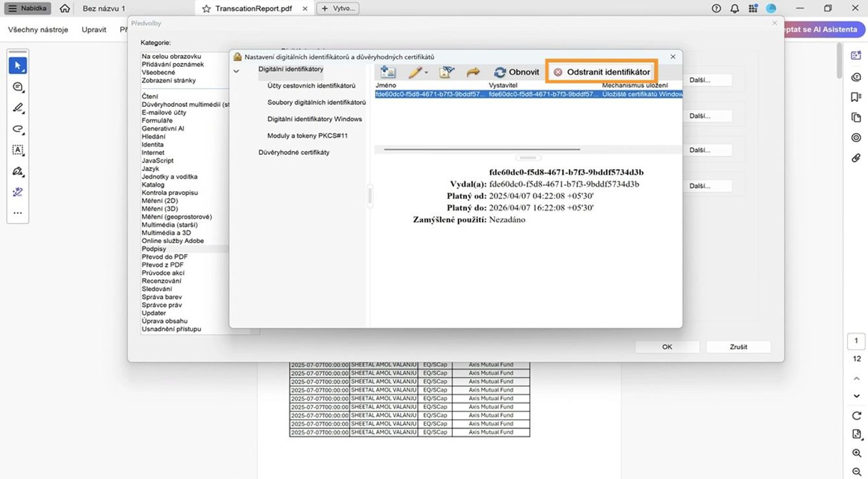The width and height of the screenshot is (868, 479).
Task: Open the notifications bell icon
Action: (734, 8)
